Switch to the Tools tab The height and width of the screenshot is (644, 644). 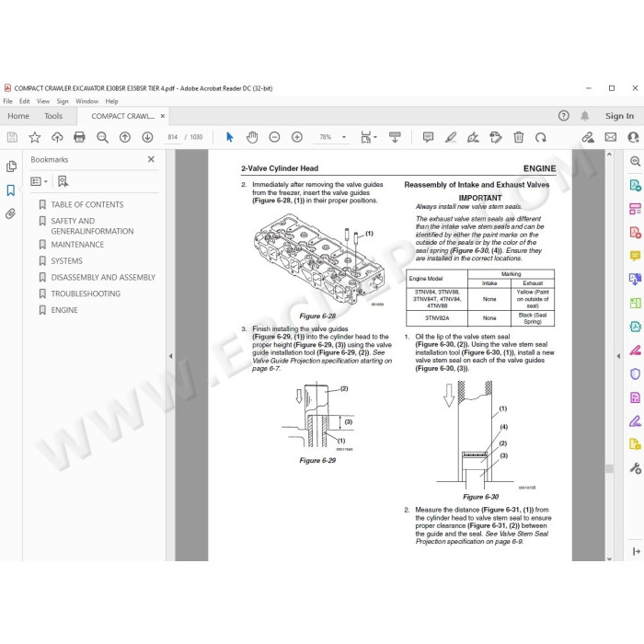(x=53, y=116)
